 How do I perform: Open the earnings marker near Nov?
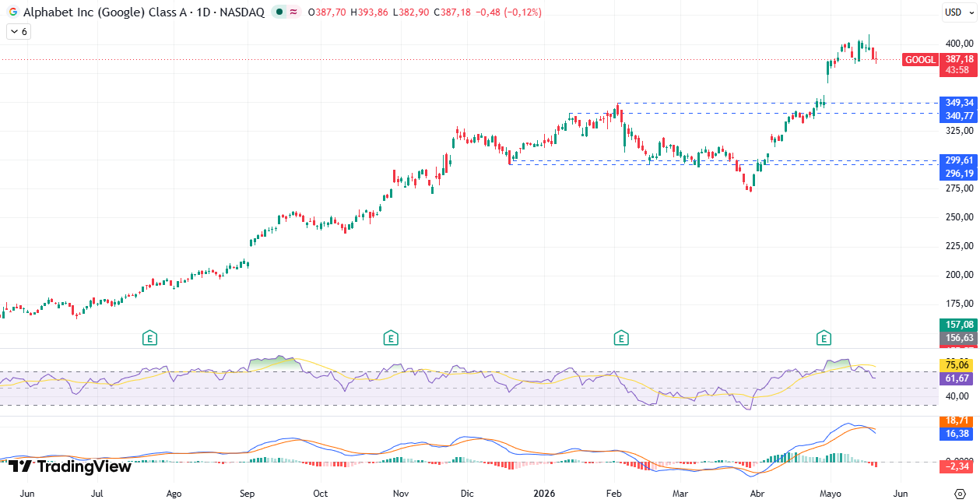pos(391,338)
